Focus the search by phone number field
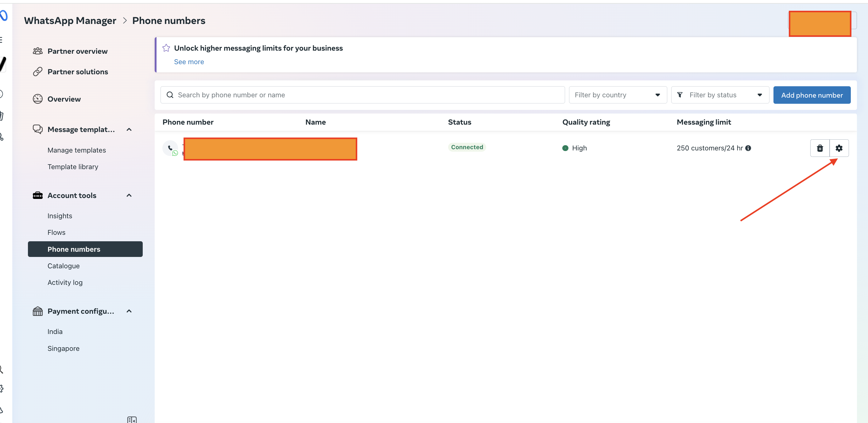The image size is (868, 423). click(x=362, y=95)
